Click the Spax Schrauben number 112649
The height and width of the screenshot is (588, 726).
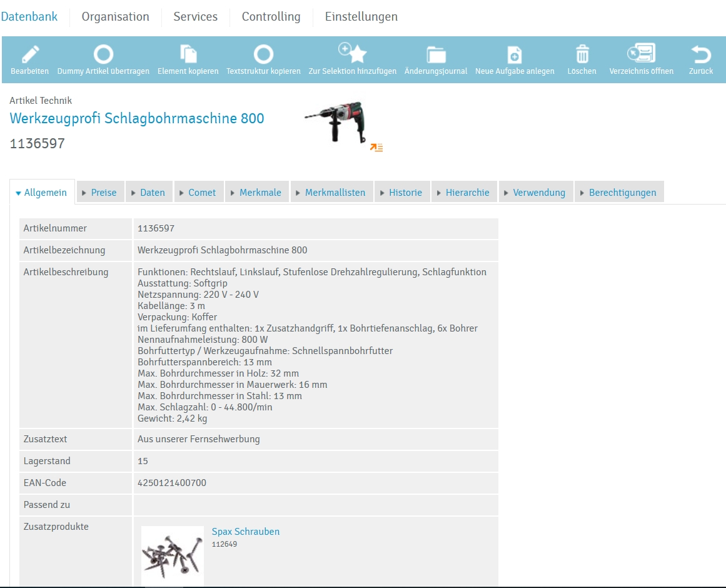click(224, 544)
